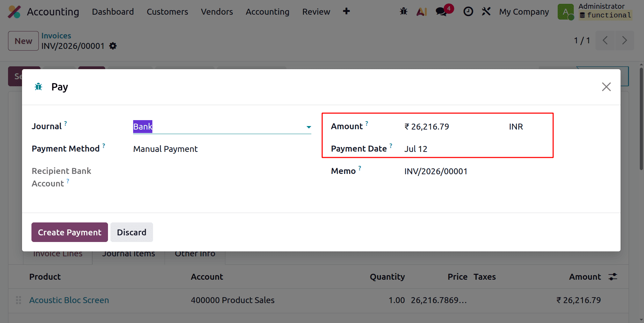Click the Product column header
The height and width of the screenshot is (323, 644).
45,277
